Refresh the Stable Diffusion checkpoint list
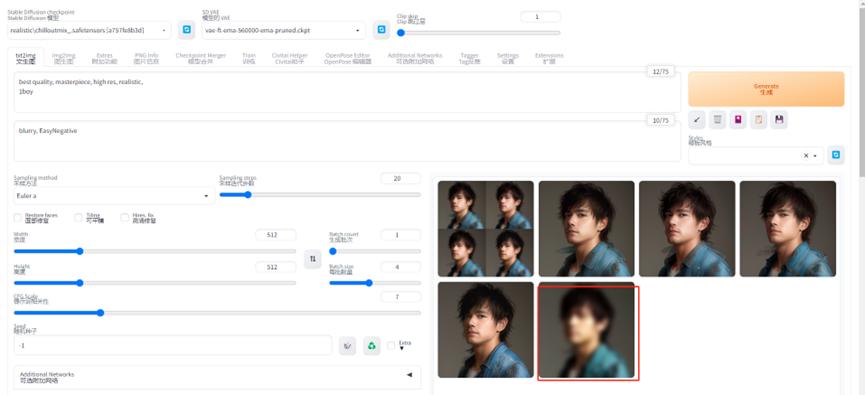 coord(186,30)
